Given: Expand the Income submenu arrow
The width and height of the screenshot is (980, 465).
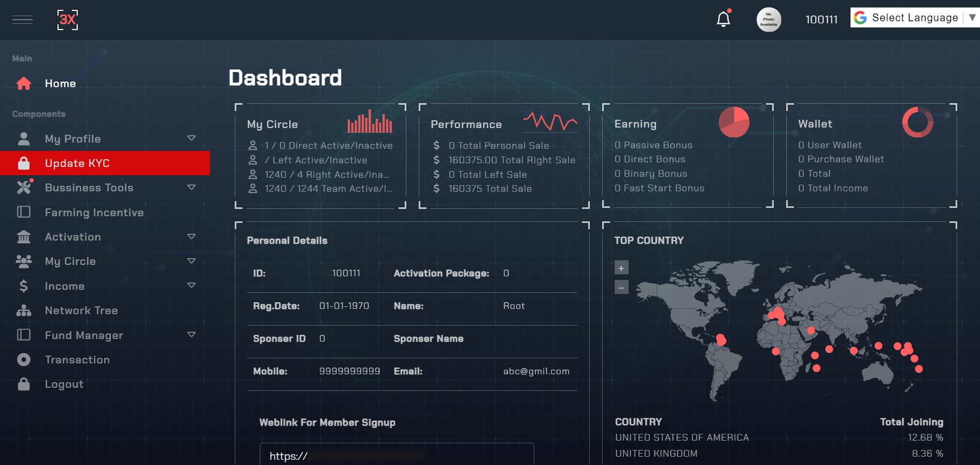Looking at the screenshot, I should (191, 286).
